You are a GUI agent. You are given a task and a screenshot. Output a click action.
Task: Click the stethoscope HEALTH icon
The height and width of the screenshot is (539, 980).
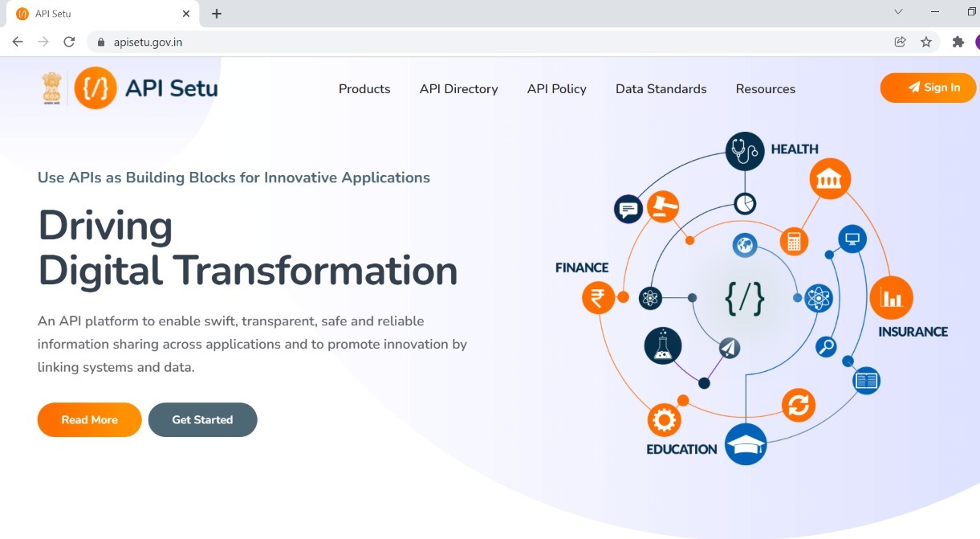pos(745,151)
